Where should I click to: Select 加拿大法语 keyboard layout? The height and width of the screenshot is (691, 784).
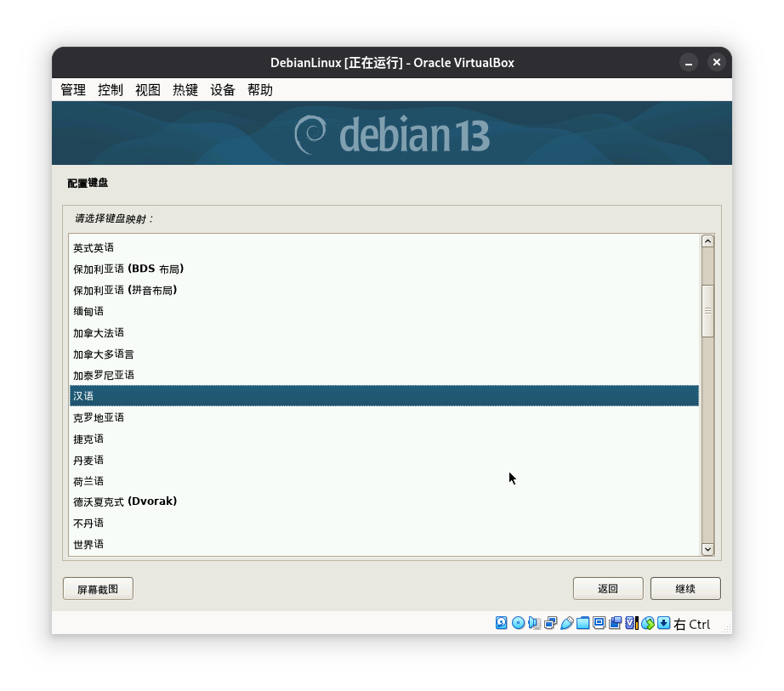click(384, 332)
